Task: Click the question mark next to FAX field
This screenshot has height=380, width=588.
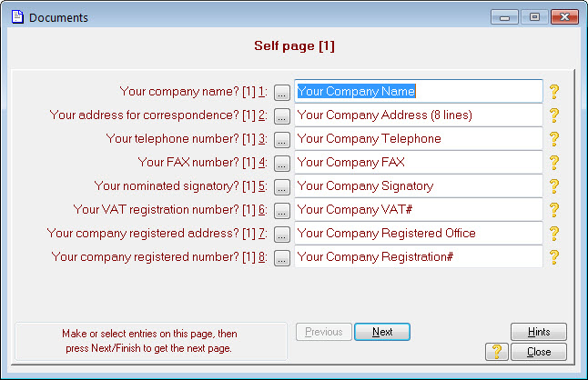Action: coord(554,162)
